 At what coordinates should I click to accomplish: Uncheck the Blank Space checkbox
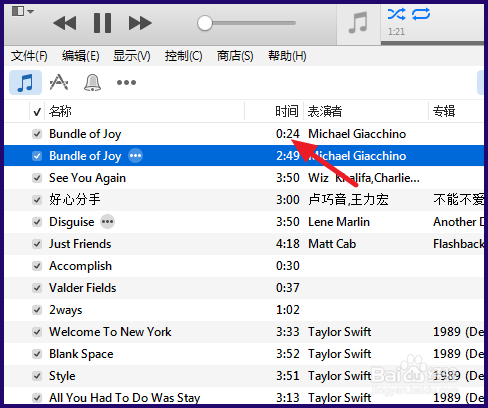point(37,354)
